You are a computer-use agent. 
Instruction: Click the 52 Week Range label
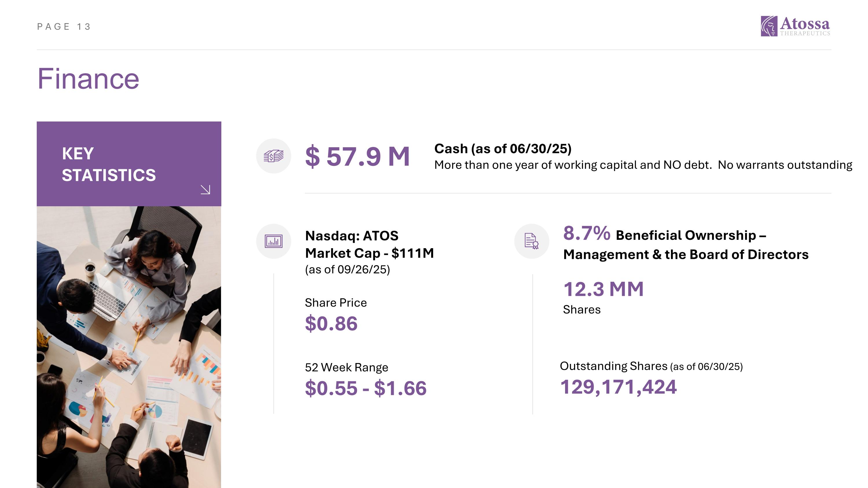346,367
